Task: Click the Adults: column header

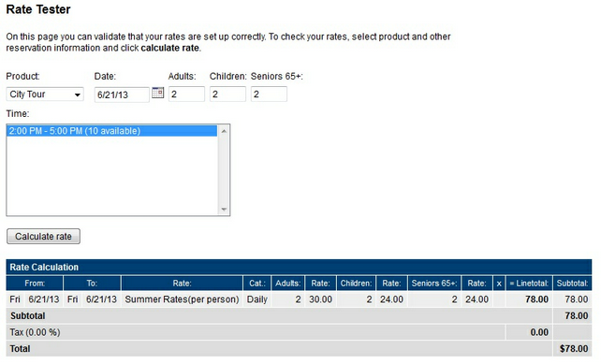Action: pyautogui.click(x=288, y=284)
